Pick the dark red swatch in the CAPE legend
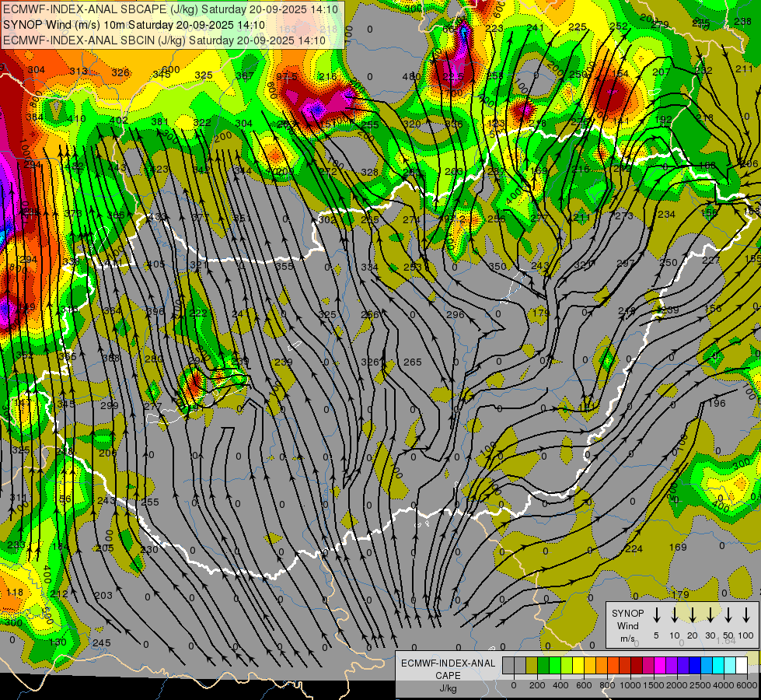The width and height of the screenshot is (761, 700). click(637, 665)
